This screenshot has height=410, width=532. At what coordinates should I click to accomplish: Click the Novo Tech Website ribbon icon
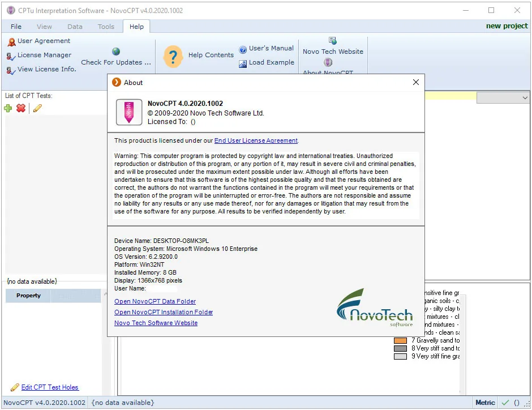click(333, 41)
